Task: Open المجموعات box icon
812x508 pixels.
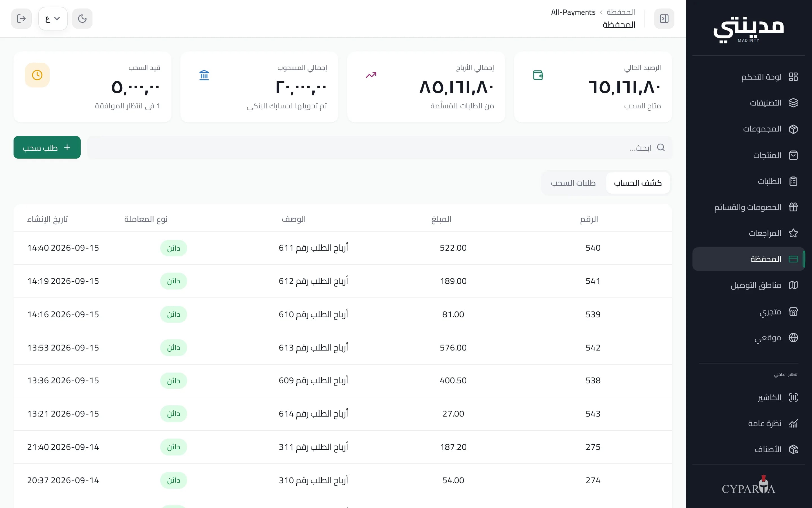Action: click(x=793, y=129)
